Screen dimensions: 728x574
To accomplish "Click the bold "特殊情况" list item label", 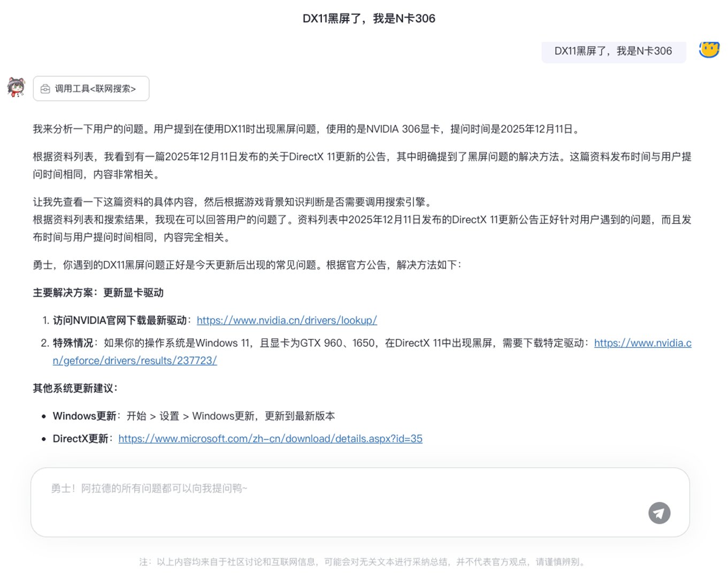I will click(73, 343).
